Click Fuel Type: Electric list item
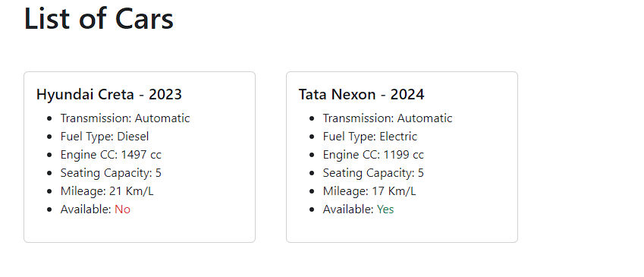The image size is (644, 277). point(369,137)
